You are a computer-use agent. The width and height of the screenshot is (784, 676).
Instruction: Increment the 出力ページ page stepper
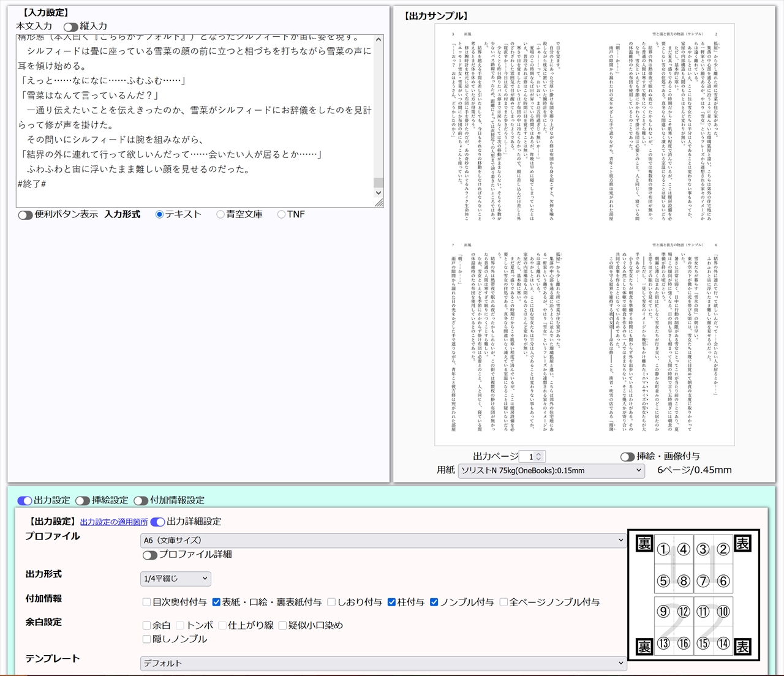538,453
